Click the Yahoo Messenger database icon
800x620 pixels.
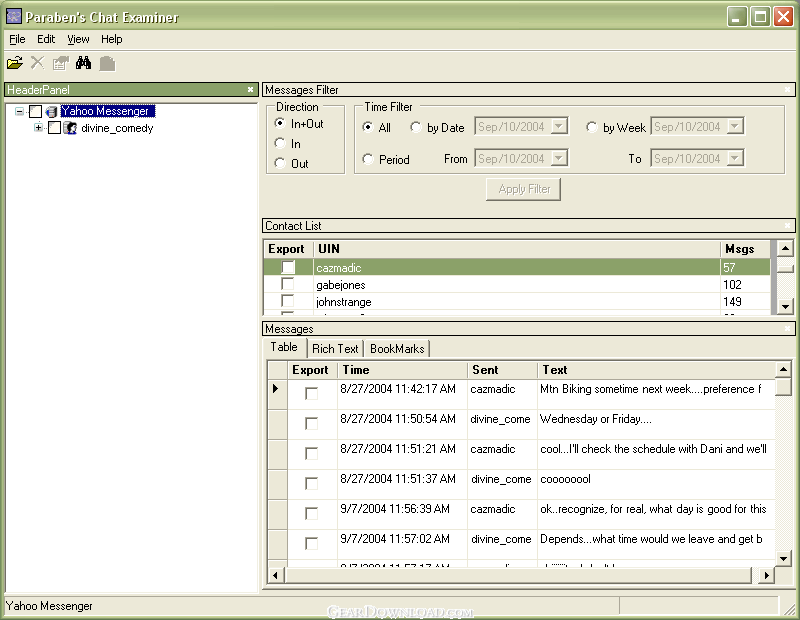(x=51, y=111)
